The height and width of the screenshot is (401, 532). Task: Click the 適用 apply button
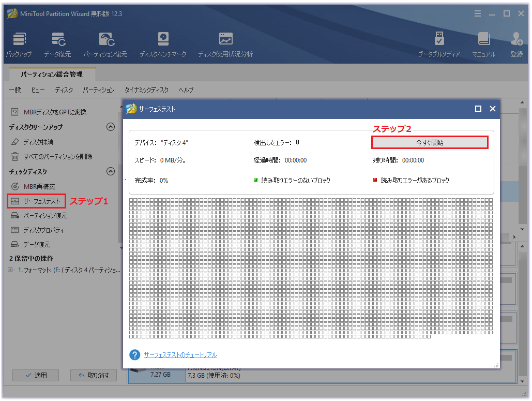click(x=36, y=375)
